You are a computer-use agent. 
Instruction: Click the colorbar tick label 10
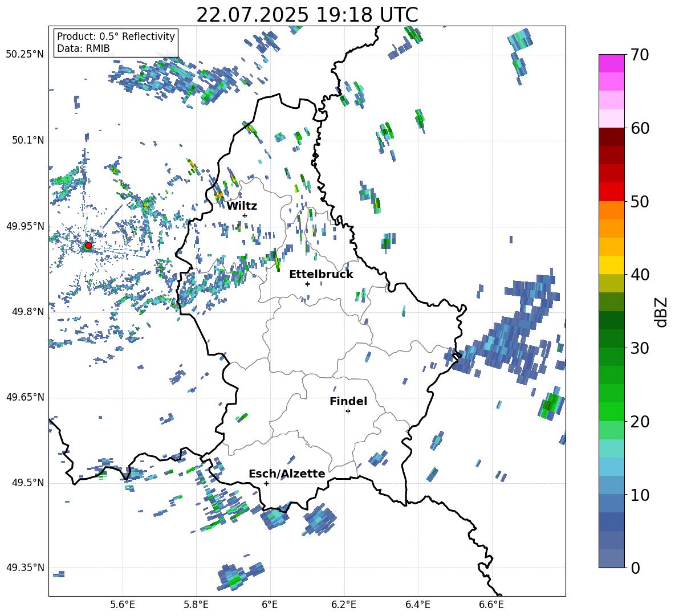click(x=640, y=495)
